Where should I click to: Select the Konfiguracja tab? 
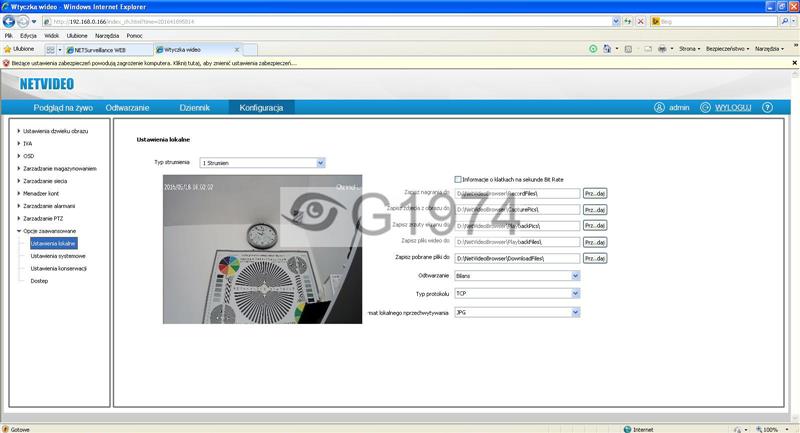point(261,108)
